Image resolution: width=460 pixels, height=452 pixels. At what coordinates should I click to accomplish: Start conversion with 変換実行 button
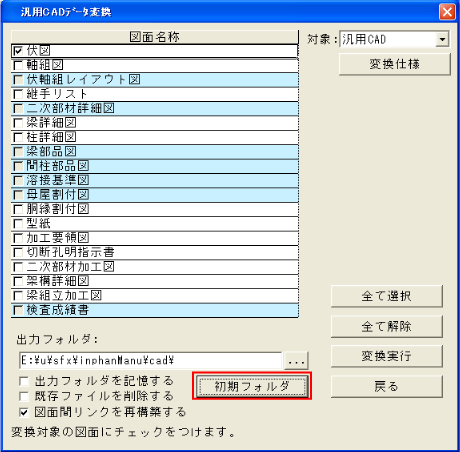click(387, 356)
